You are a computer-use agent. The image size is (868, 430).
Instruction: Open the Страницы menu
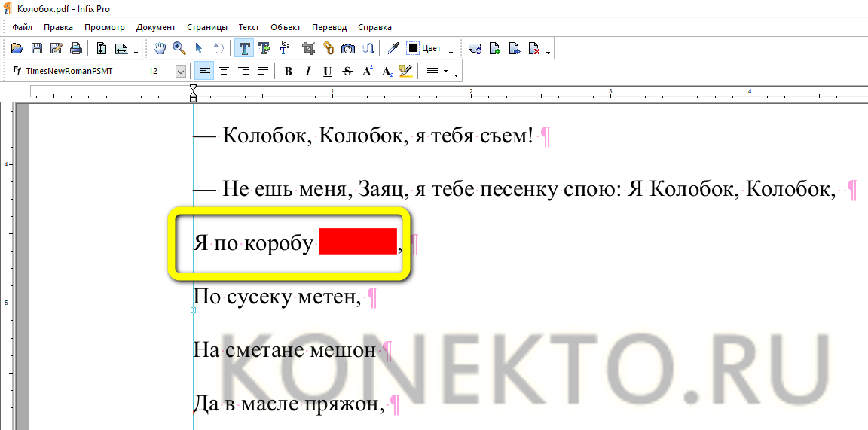(x=207, y=27)
